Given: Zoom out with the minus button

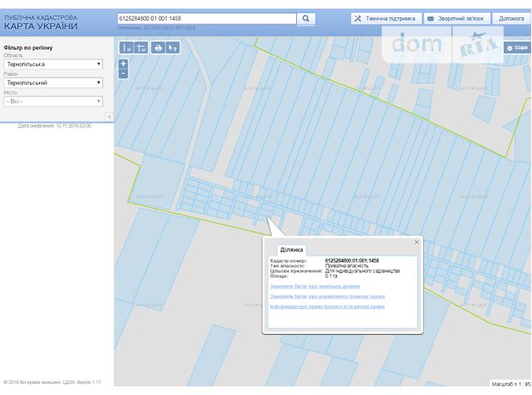Looking at the screenshot, I should pyautogui.click(x=124, y=73).
